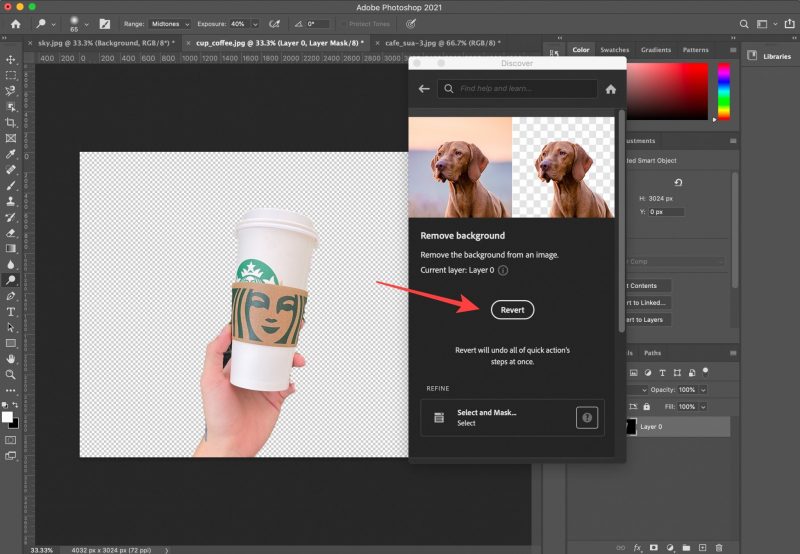The width and height of the screenshot is (800, 554).
Task: Select the Healing Brush tool
Action: (x=10, y=170)
